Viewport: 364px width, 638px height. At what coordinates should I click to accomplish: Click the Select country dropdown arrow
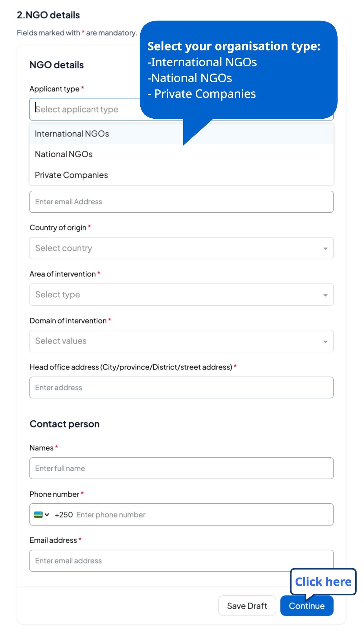(325, 249)
